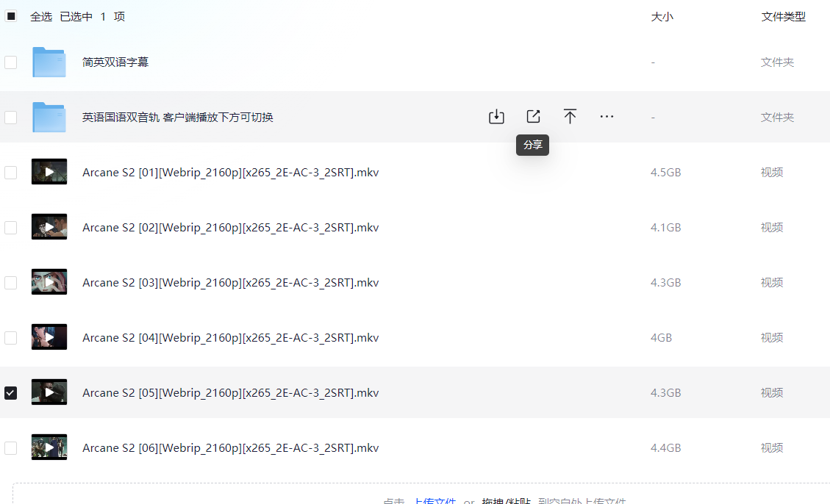The image size is (830, 504).
Task: Click the 全选 label
Action: coord(41,17)
